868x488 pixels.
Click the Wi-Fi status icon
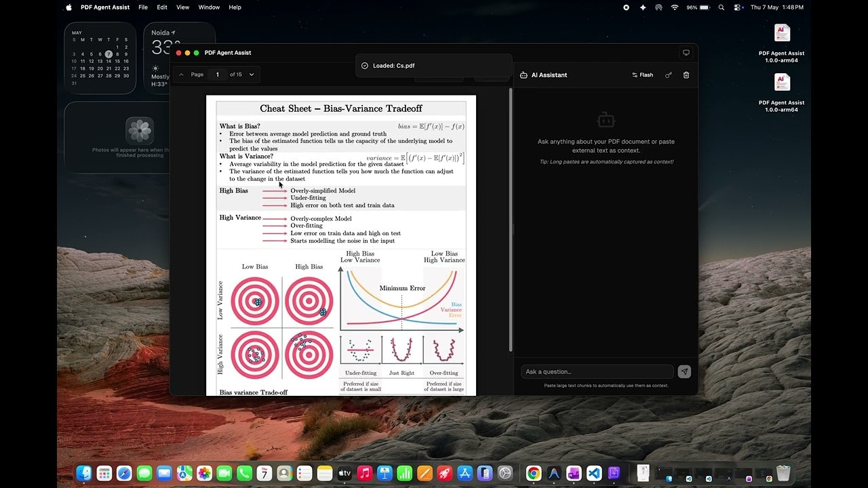[675, 7]
